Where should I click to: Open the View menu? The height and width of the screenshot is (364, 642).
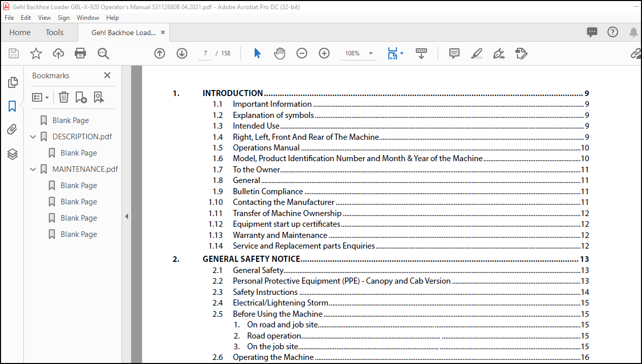(x=44, y=17)
